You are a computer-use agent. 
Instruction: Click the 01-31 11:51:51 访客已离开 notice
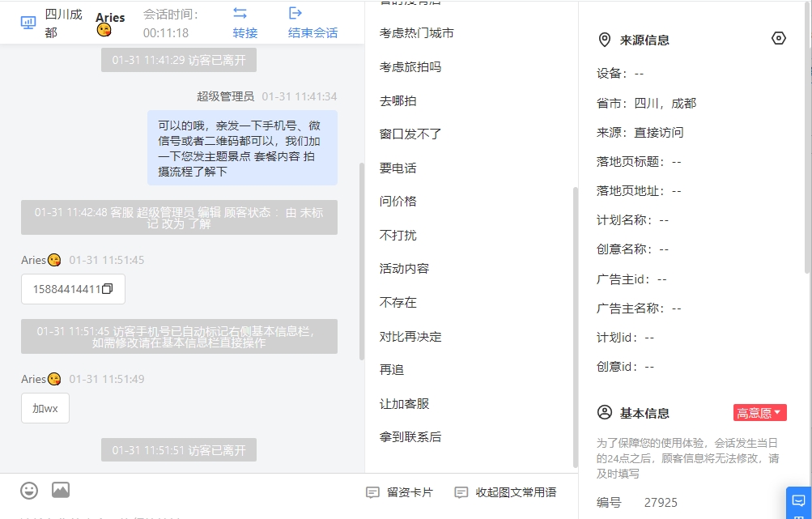(x=179, y=450)
